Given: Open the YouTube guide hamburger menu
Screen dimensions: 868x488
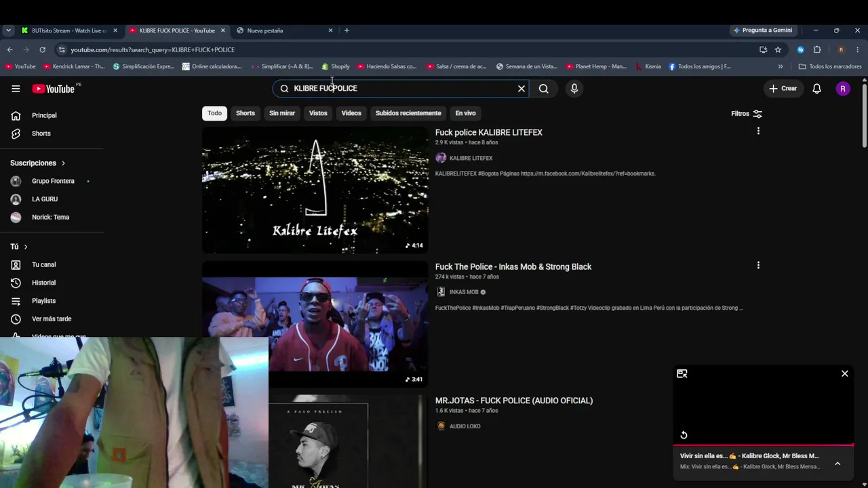Looking at the screenshot, I should pyautogui.click(x=16, y=89).
